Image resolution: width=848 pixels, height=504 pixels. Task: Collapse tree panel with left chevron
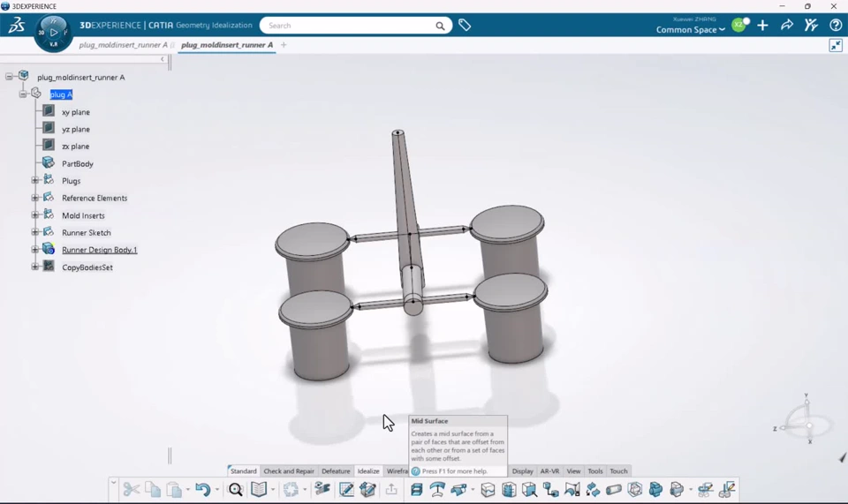pos(163,59)
